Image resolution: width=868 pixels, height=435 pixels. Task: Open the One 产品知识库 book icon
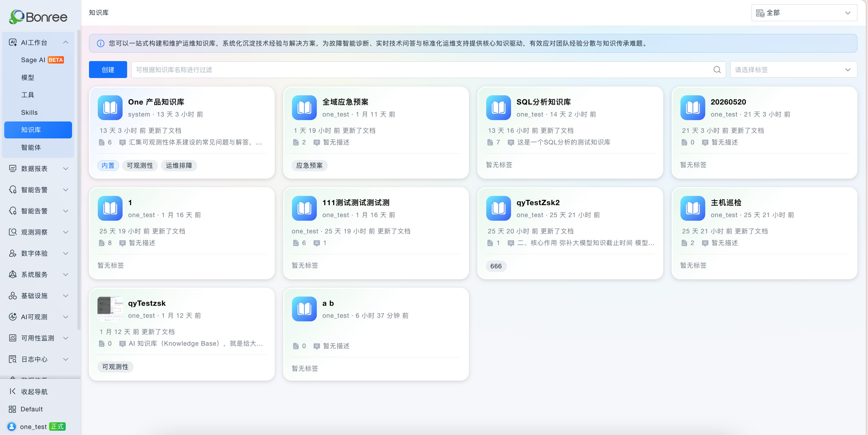(x=110, y=108)
